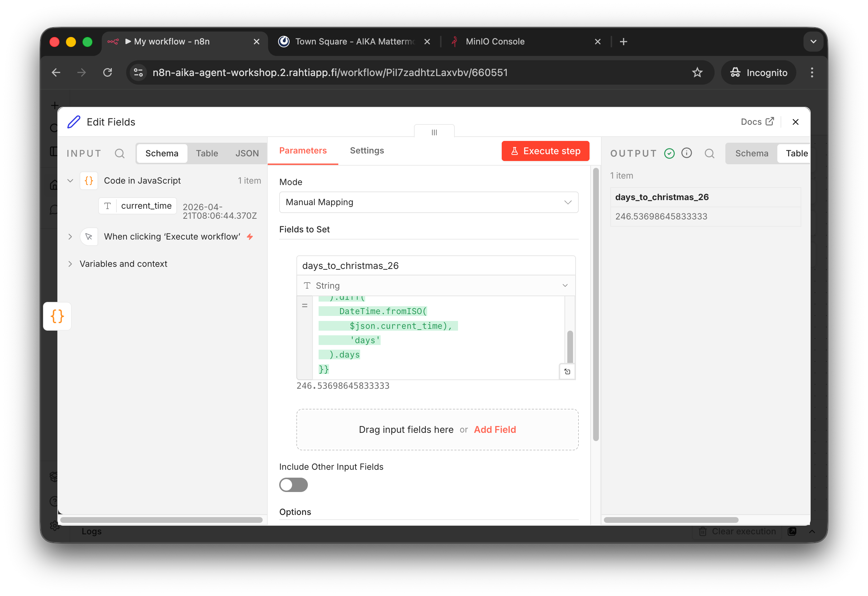
Task: Click the parameters vertical scrollbar
Action: tap(596, 304)
